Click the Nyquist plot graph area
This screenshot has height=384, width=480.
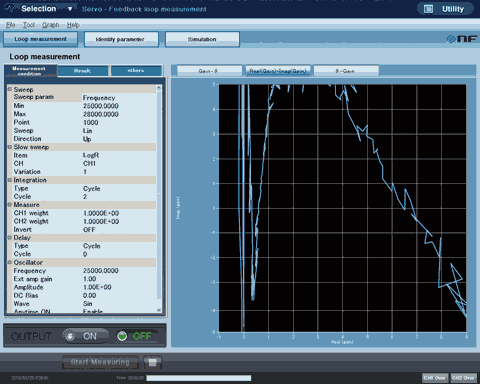(x=342, y=208)
